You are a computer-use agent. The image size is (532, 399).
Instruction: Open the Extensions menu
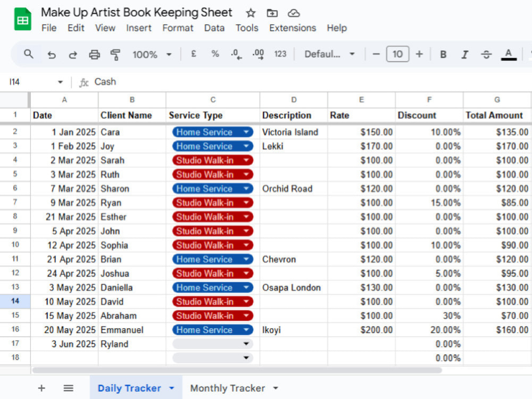coord(293,28)
